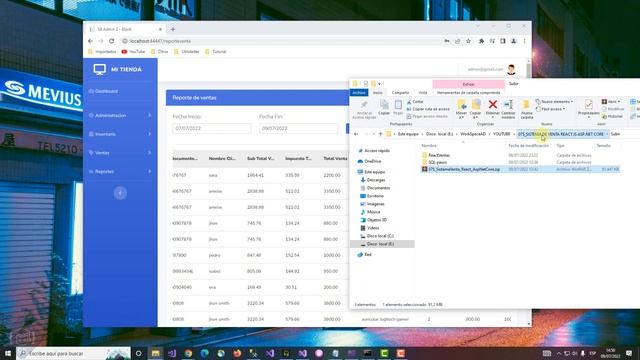Select Descargas in navigation pane
Screen dimensions: 640x360
375,180
